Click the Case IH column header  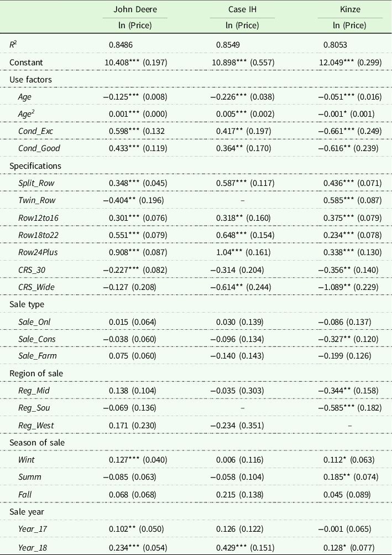pos(243,10)
